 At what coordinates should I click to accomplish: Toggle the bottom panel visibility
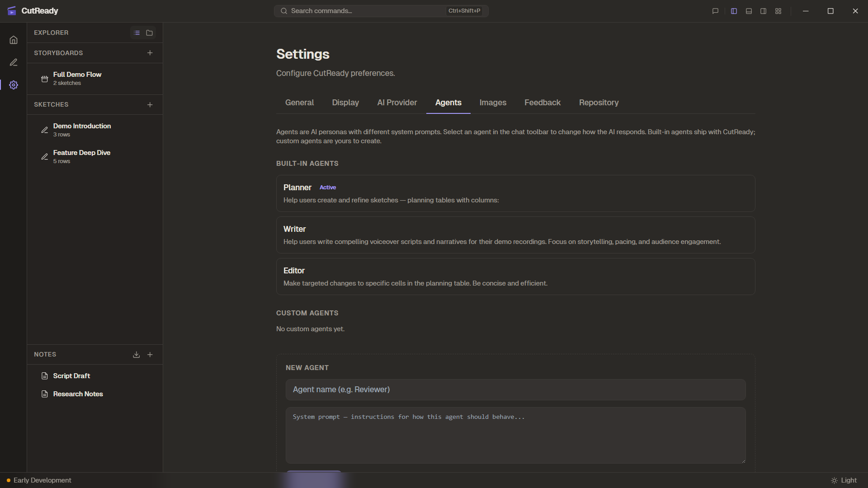tap(749, 11)
